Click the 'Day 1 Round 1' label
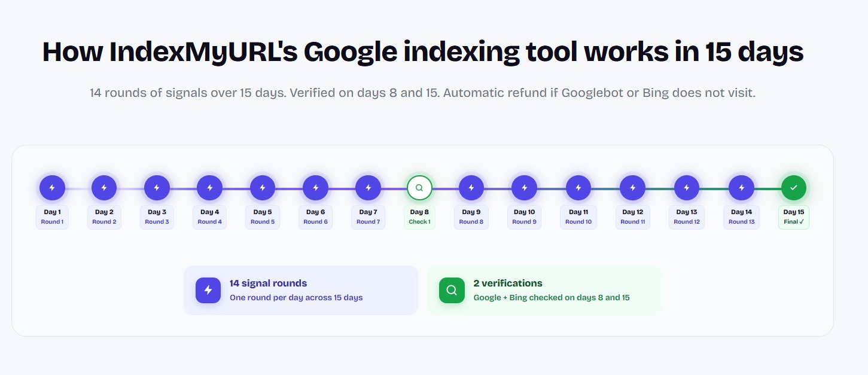The width and height of the screenshot is (868, 375). (x=52, y=217)
